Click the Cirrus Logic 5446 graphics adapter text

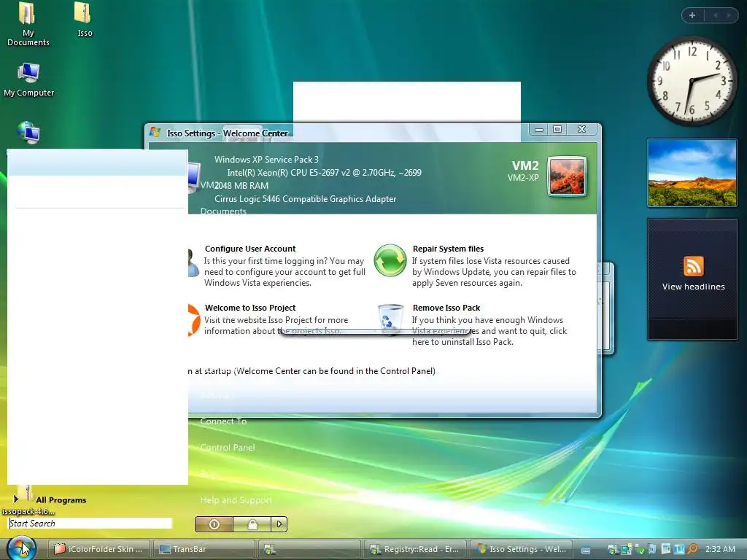tap(306, 199)
